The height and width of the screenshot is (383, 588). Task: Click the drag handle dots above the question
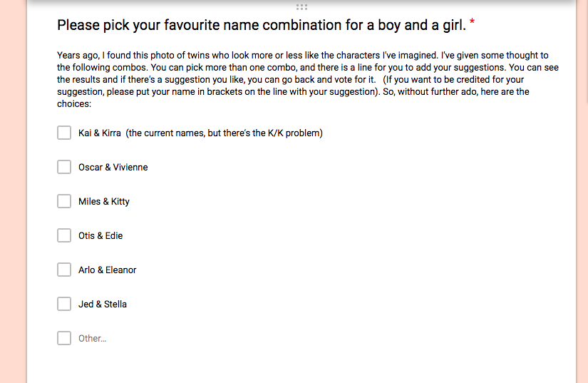tap(301, 6)
